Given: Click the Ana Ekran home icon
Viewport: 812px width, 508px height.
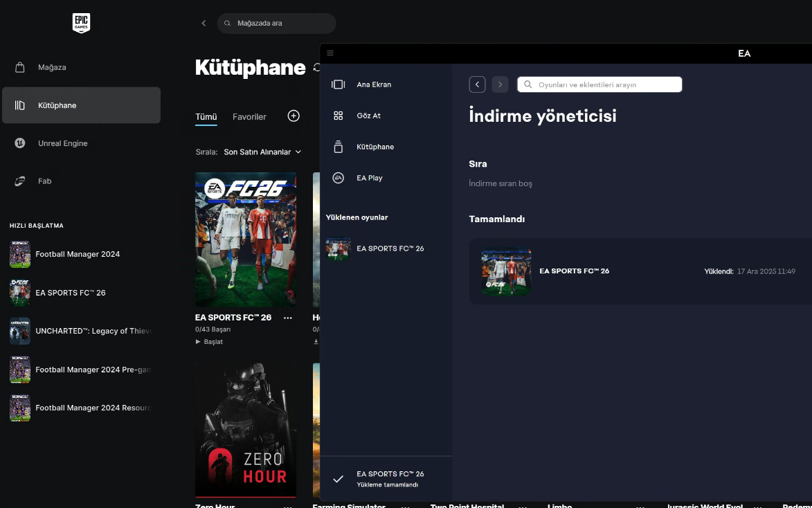Looking at the screenshot, I should pos(339,84).
